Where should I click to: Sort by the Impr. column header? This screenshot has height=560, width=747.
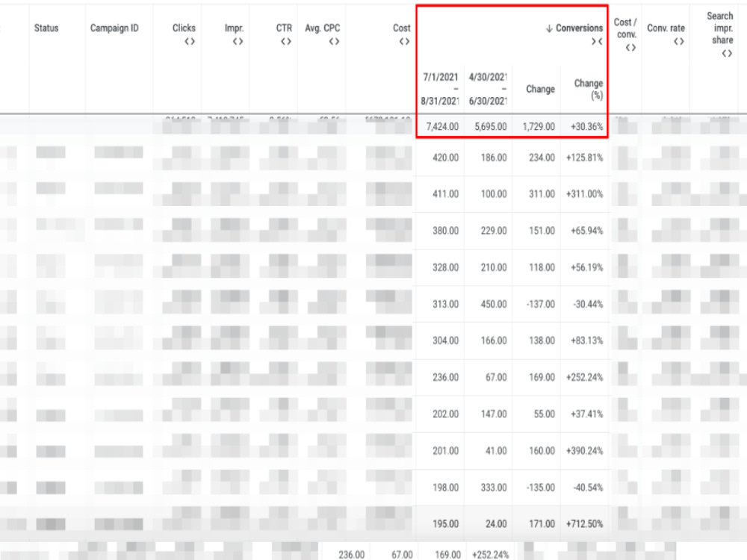click(x=234, y=28)
